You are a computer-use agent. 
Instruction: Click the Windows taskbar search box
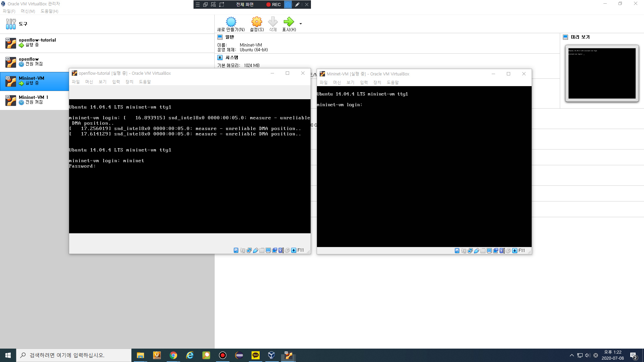click(74, 355)
